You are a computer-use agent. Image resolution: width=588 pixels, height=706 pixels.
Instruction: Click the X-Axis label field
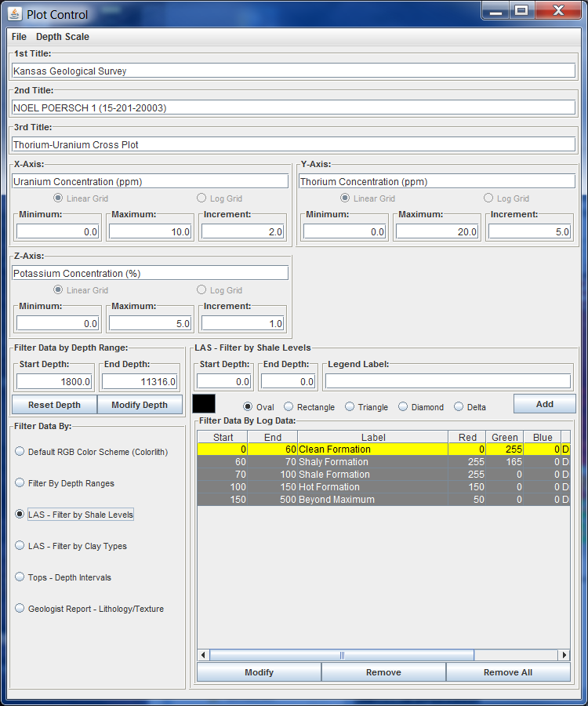pyautogui.click(x=150, y=181)
